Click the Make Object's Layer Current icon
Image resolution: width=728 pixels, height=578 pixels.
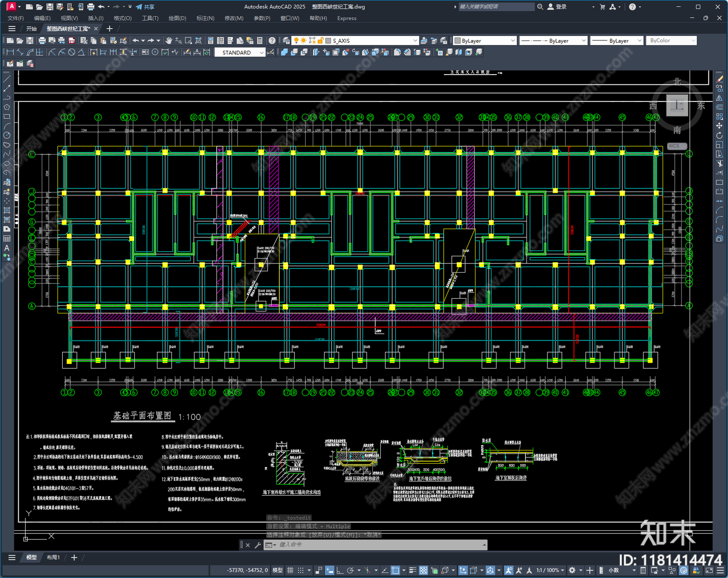click(424, 41)
